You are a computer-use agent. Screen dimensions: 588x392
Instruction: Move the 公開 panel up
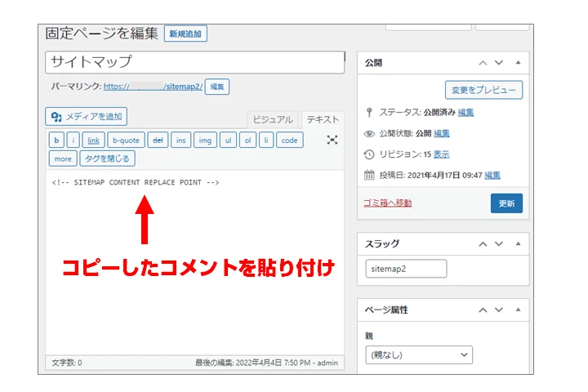[x=483, y=63]
